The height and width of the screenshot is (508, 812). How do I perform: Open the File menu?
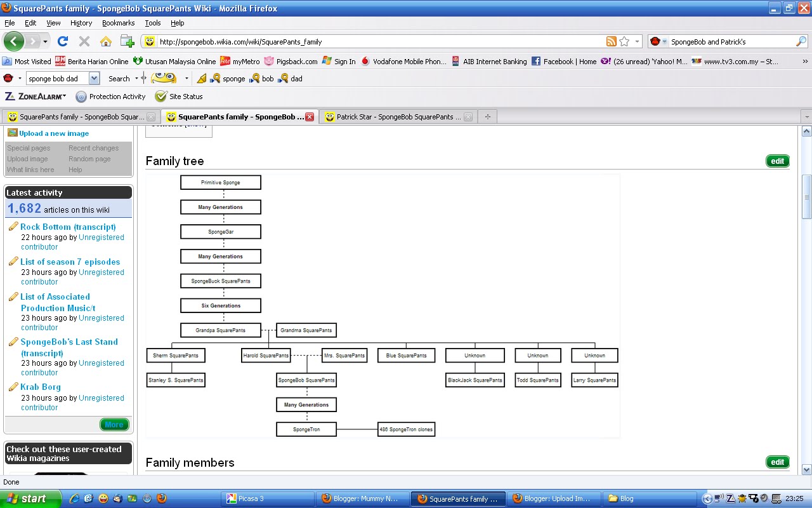pyautogui.click(x=10, y=23)
